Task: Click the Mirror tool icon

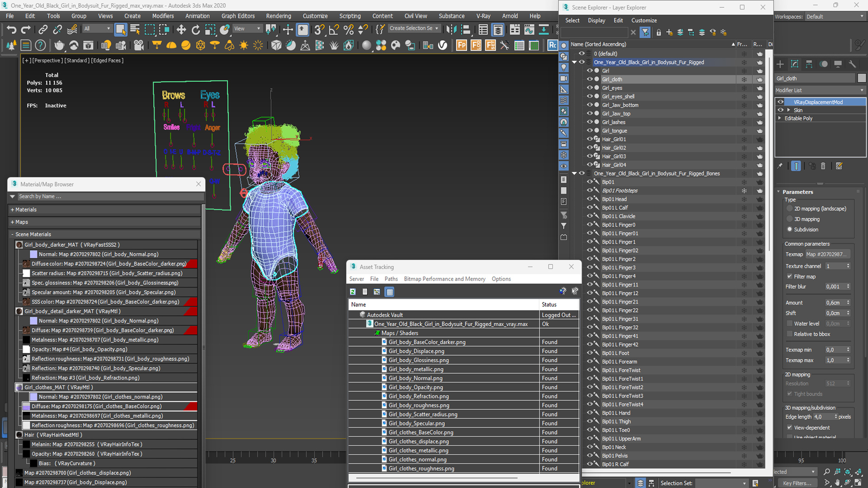Action: click(x=451, y=30)
